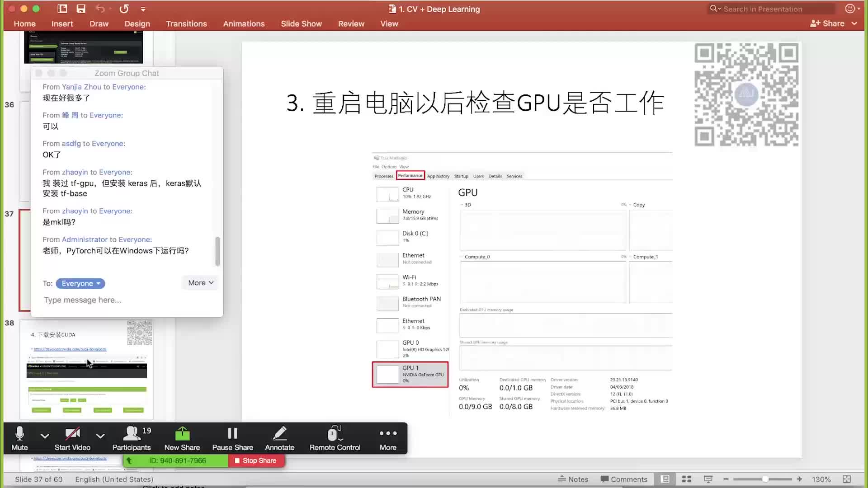This screenshot has height=488, width=868.
Task: Start Video in Zoom toolbar
Action: pyautogui.click(x=72, y=438)
